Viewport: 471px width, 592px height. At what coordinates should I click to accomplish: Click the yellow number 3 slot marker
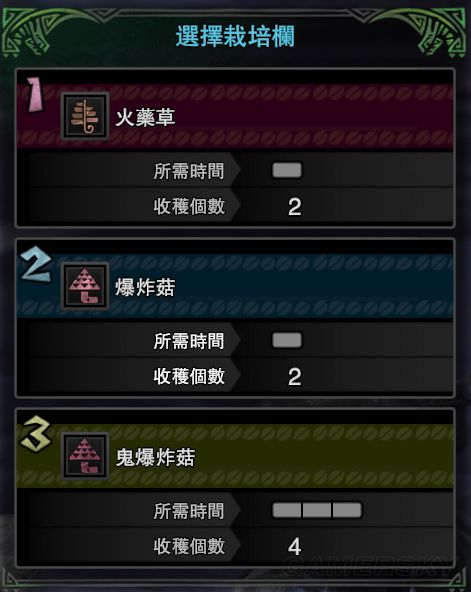coord(36,433)
